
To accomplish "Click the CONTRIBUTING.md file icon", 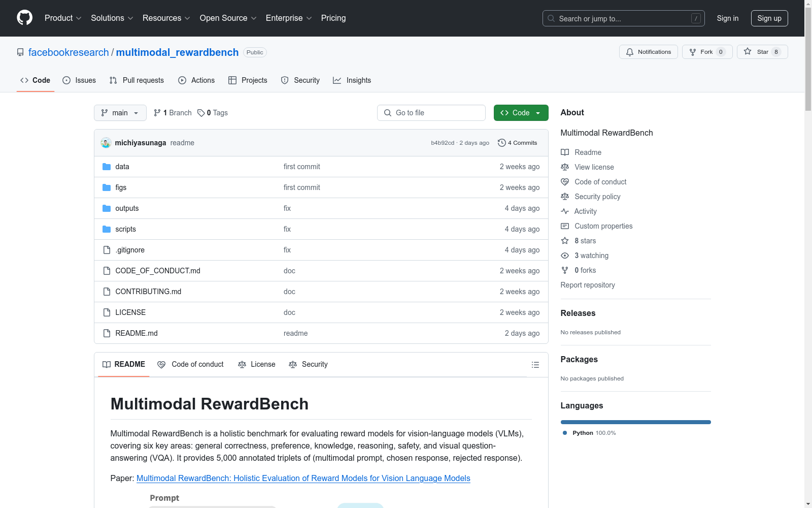I will [107, 292].
